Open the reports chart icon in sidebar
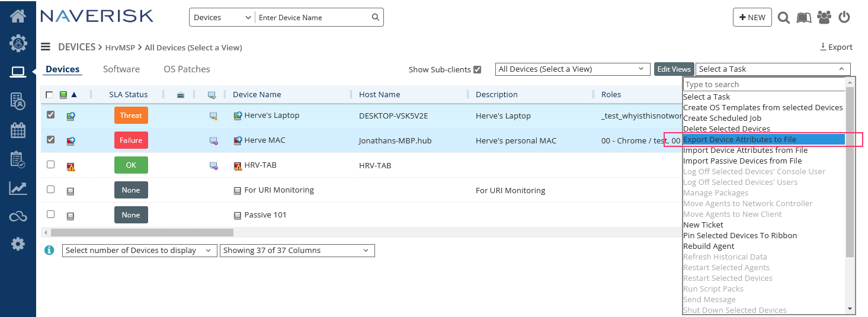The height and width of the screenshot is (317, 868). coord(18,188)
